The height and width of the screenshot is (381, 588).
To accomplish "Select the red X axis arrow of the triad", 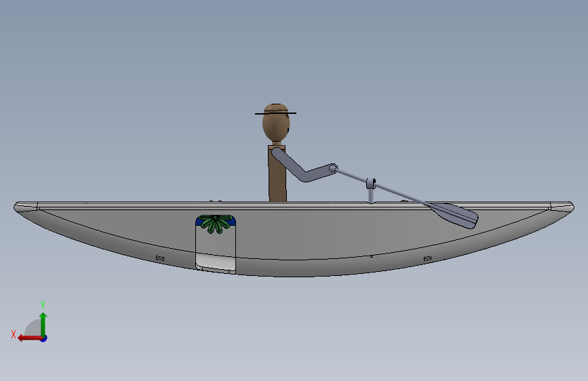I will [x=29, y=338].
